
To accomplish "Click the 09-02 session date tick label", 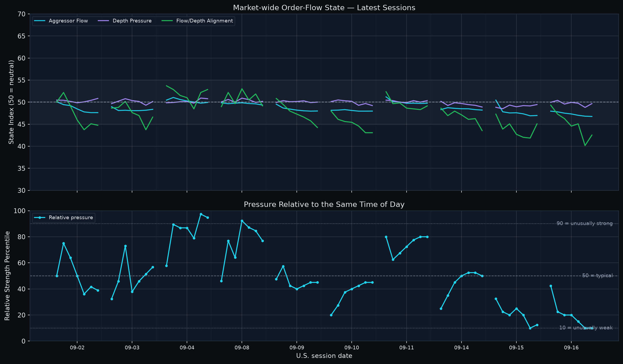I will (77, 348).
